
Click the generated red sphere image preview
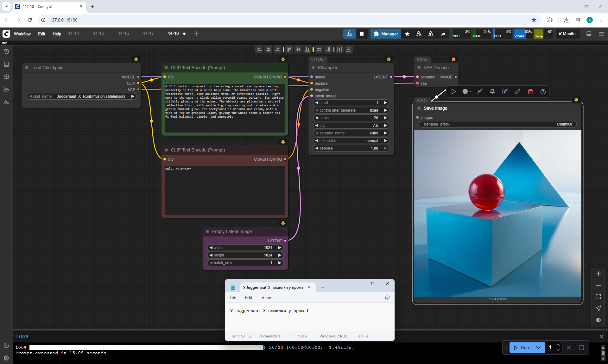(x=497, y=213)
